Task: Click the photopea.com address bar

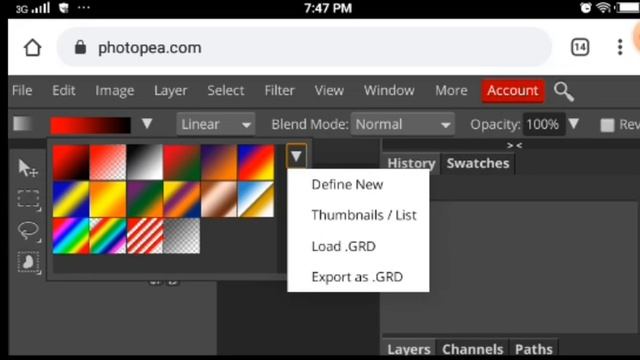Action: 304,47
